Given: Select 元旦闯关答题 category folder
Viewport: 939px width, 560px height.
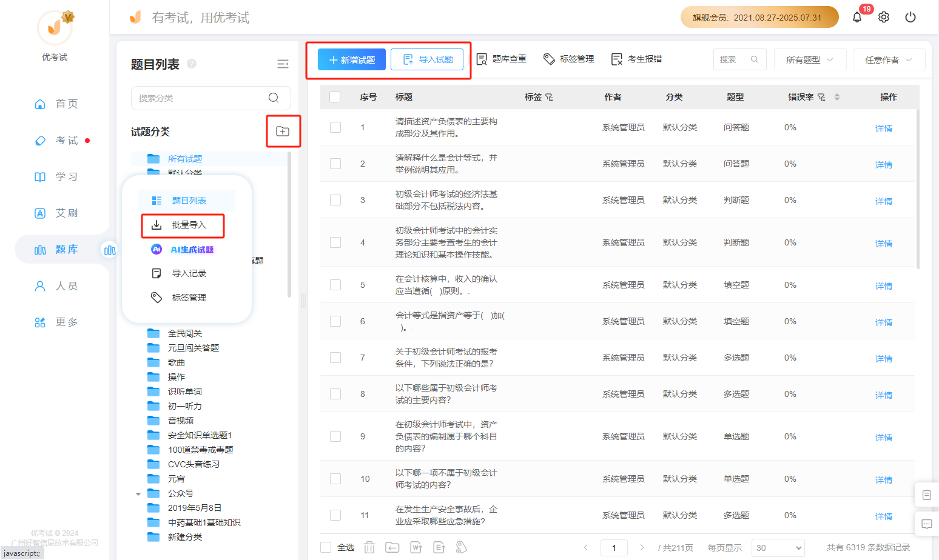Looking at the screenshot, I should (194, 348).
